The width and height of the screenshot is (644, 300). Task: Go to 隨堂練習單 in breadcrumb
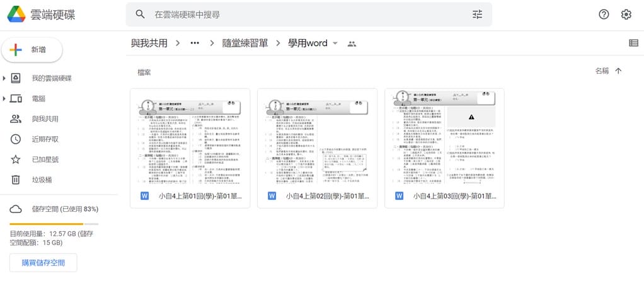pos(244,43)
